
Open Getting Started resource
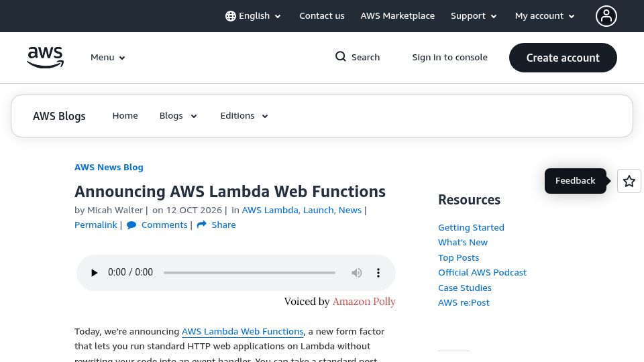[471, 227]
